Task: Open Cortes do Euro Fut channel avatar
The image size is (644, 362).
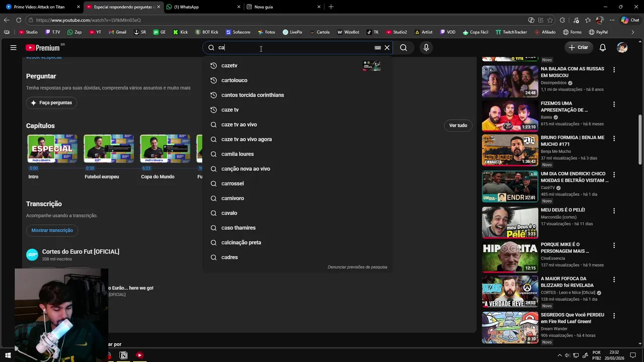Action: (32, 255)
